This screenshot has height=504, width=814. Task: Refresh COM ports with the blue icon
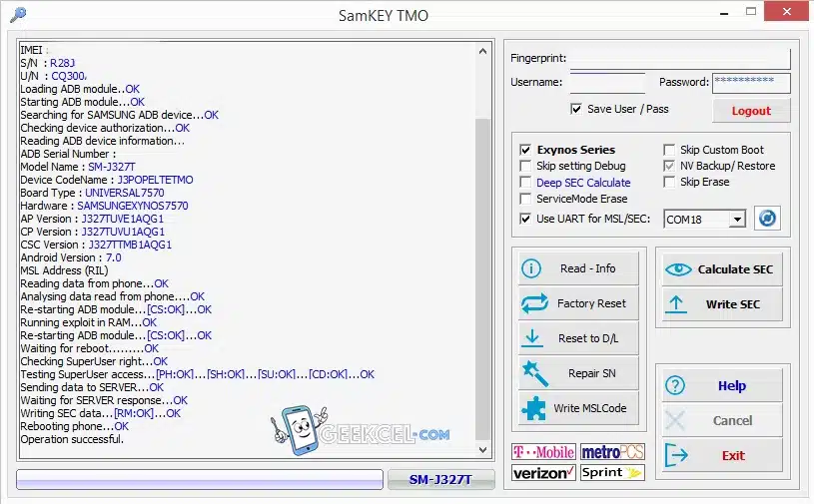click(767, 219)
